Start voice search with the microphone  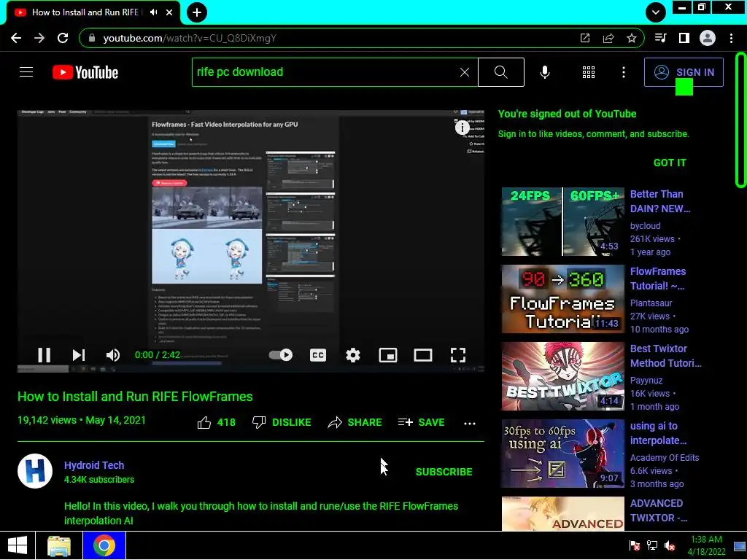(x=544, y=72)
